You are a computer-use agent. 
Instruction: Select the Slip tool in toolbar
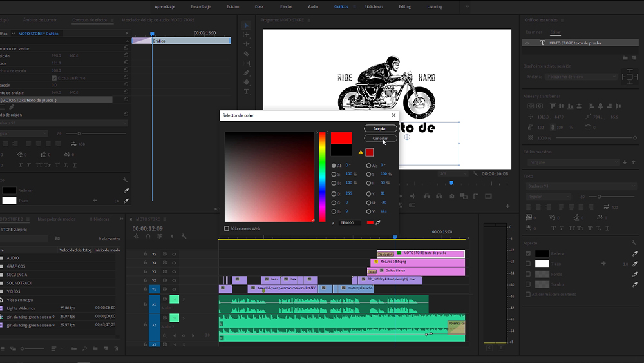pos(247,63)
